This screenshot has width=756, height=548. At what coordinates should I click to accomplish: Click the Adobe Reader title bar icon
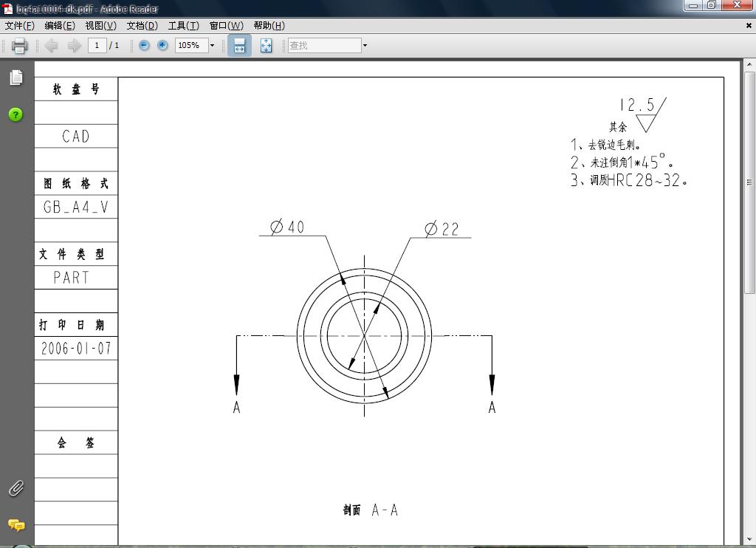point(8,9)
